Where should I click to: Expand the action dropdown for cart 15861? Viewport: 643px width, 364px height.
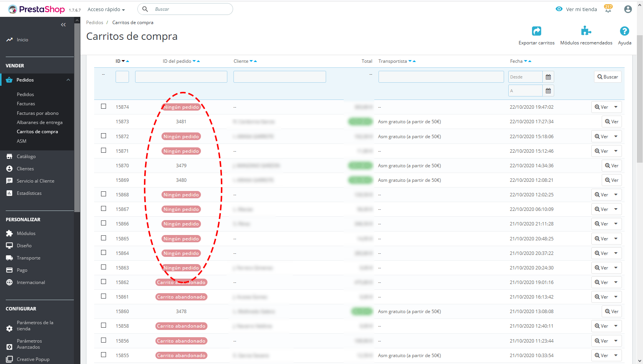(616, 297)
